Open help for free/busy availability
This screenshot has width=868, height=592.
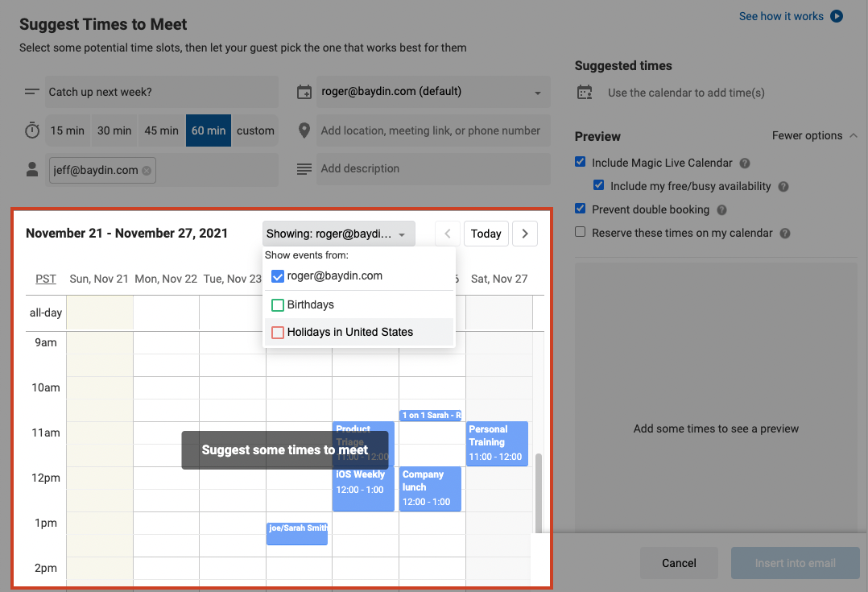click(x=783, y=187)
